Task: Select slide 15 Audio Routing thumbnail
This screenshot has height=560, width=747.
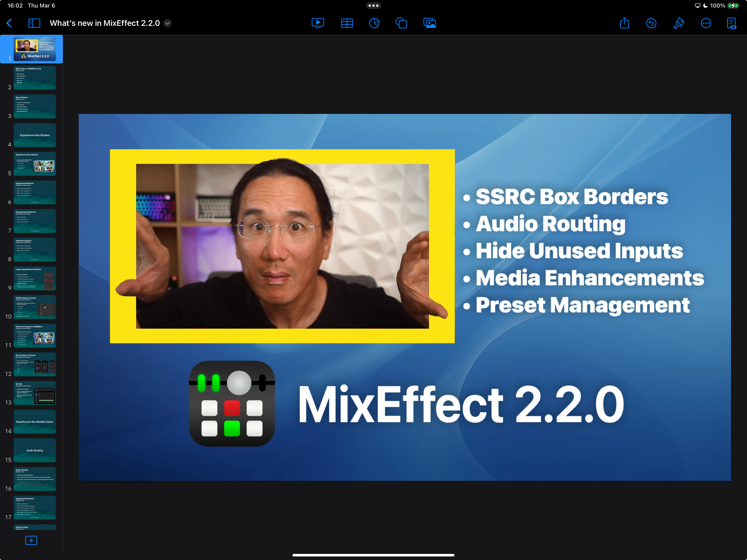Action: (35, 450)
